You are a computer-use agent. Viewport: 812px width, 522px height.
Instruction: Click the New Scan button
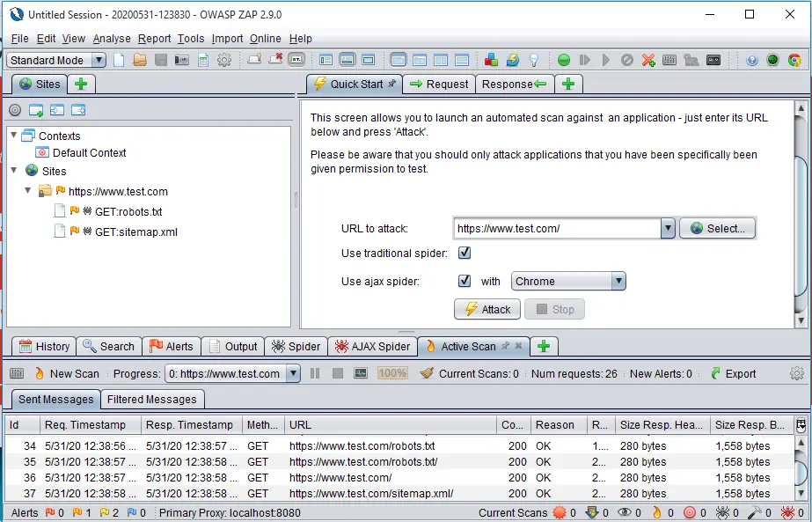67,373
